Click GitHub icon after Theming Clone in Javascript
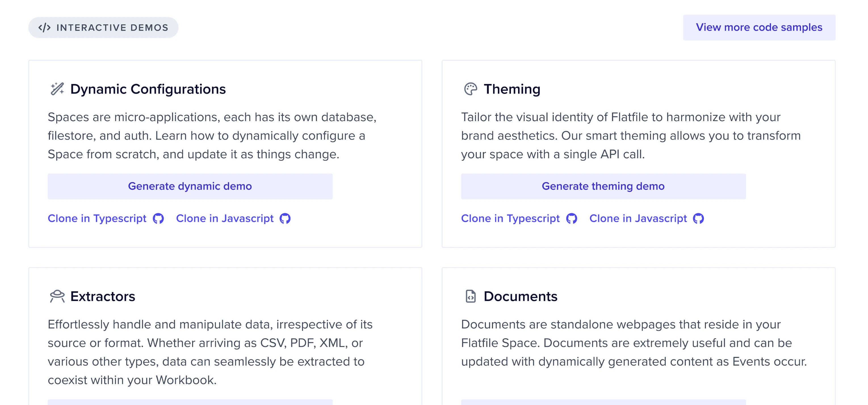 point(698,218)
